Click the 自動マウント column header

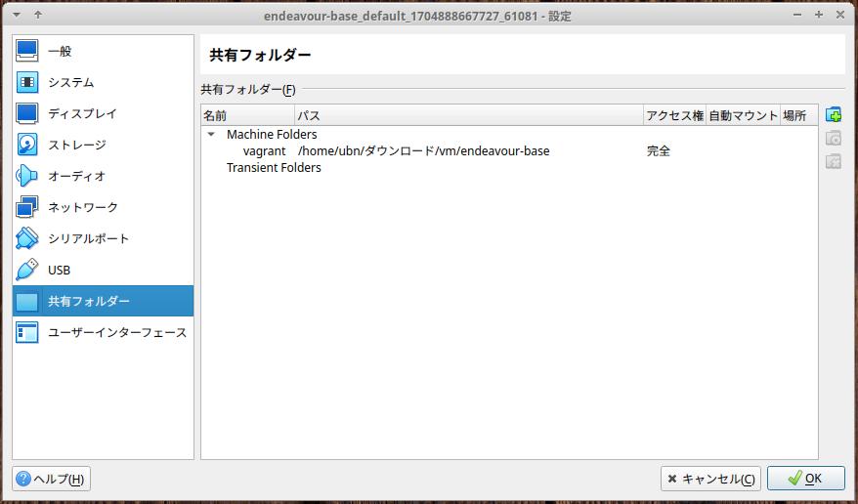(743, 115)
